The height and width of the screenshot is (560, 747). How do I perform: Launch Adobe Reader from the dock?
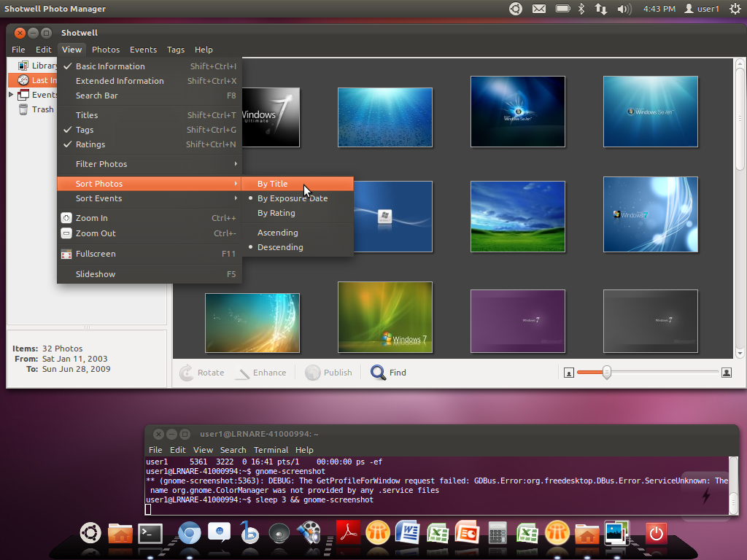348,532
